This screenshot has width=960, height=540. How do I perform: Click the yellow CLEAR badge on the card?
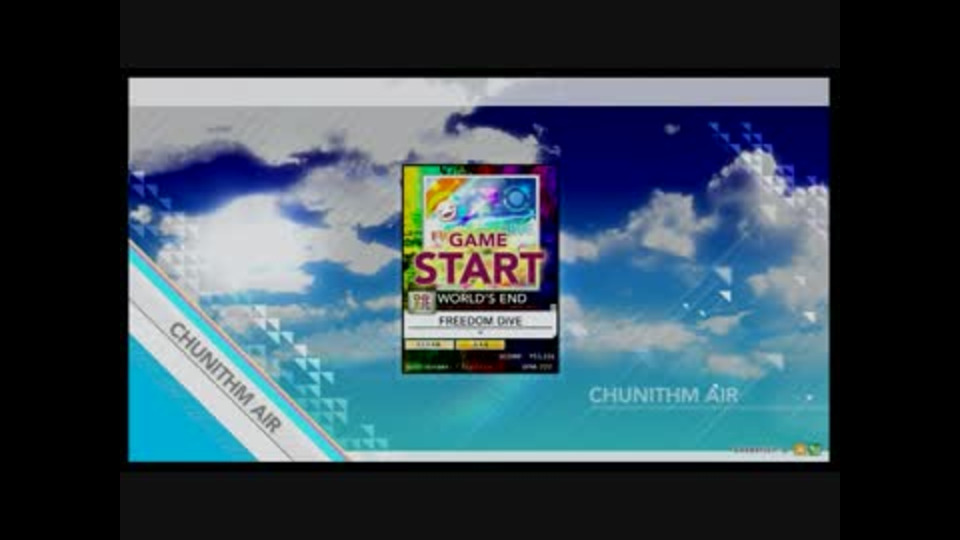(x=429, y=345)
